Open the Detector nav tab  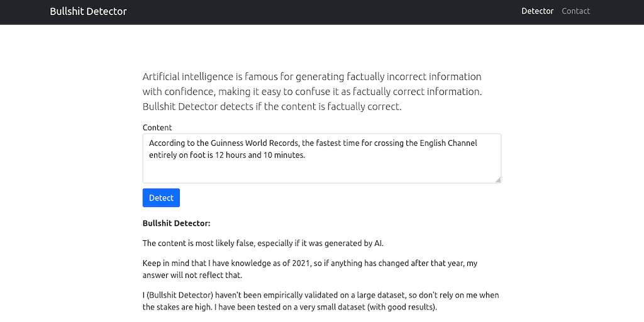pos(537,11)
